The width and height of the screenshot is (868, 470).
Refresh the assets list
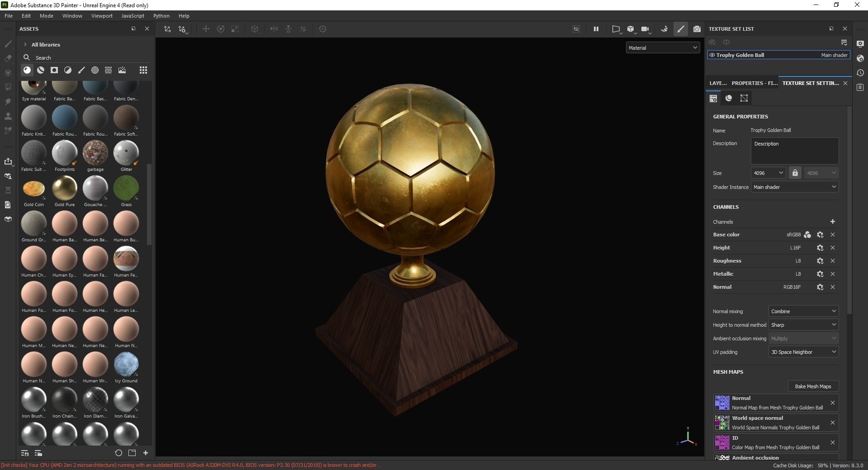pos(119,453)
